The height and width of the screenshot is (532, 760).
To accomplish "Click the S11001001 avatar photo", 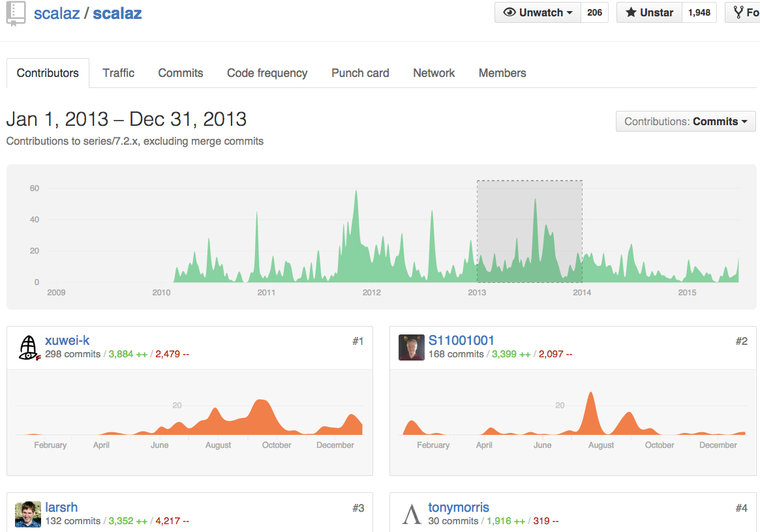I will (412, 347).
